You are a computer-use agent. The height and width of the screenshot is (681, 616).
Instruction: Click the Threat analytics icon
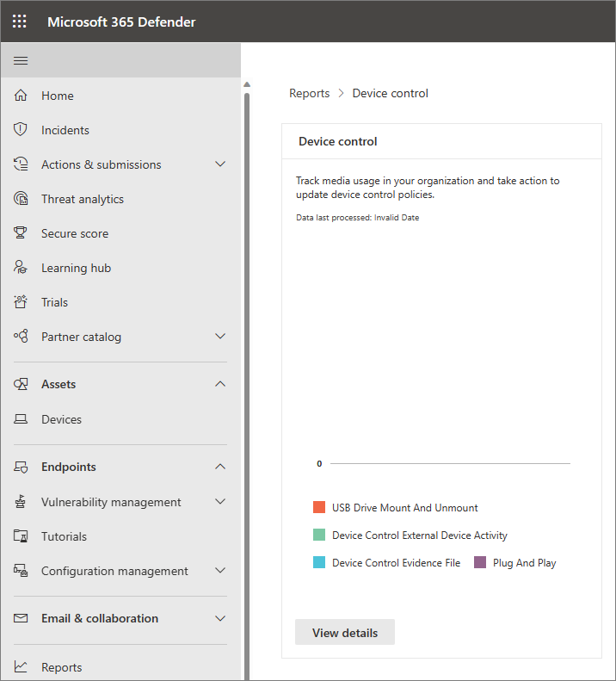[21, 199]
